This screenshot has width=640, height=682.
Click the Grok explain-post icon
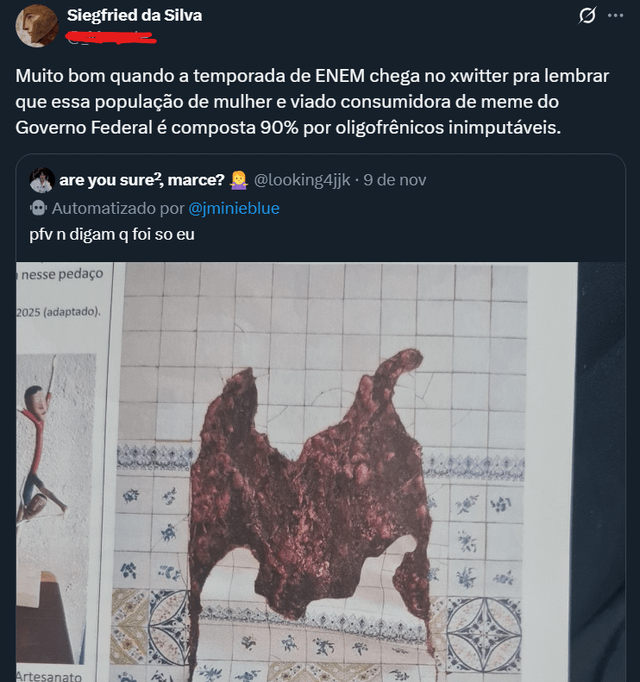[586, 16]
